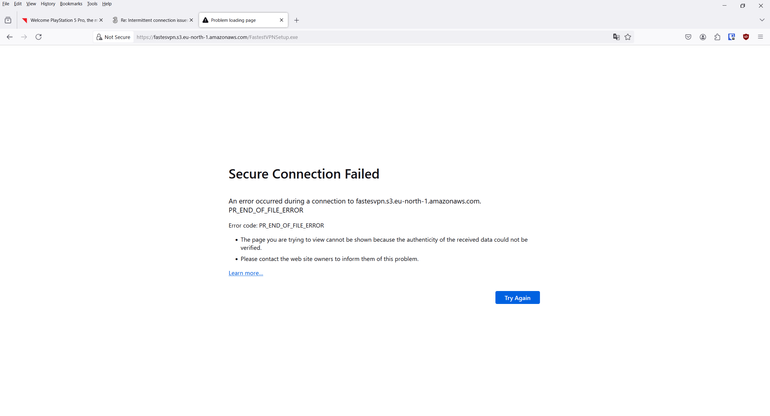Close the Re: Intermittent connection issue tab
This screenshot has width=770, height=416.
tap(191, 20)
